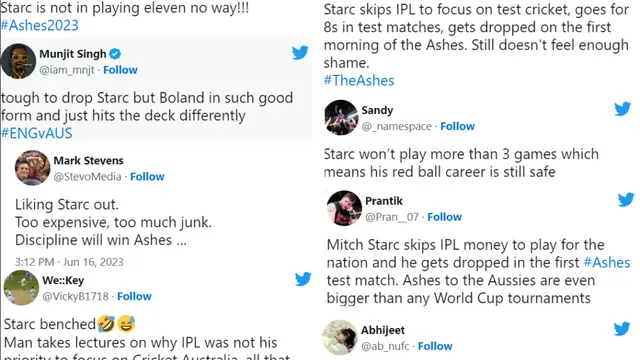Open Mark Stevens' profile picture
The width and height of the screenshot is (640, 360).
tap(33, 168)
